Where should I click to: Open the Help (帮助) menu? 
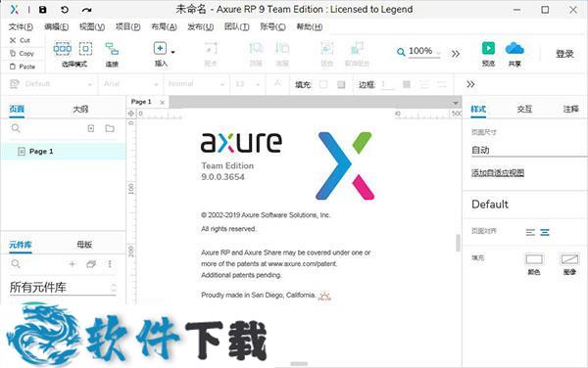(x=310, y=27)
